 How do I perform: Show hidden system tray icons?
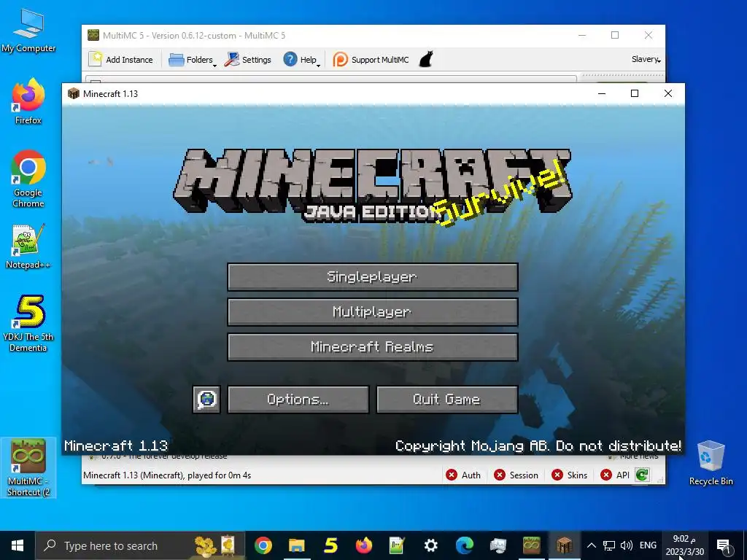pos(591,545)
